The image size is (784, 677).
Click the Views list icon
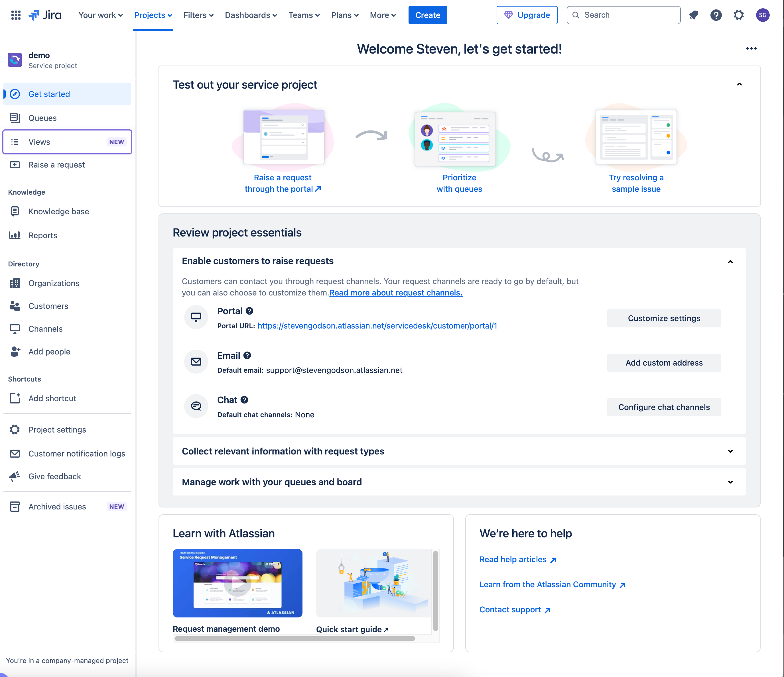pos(15,142)
